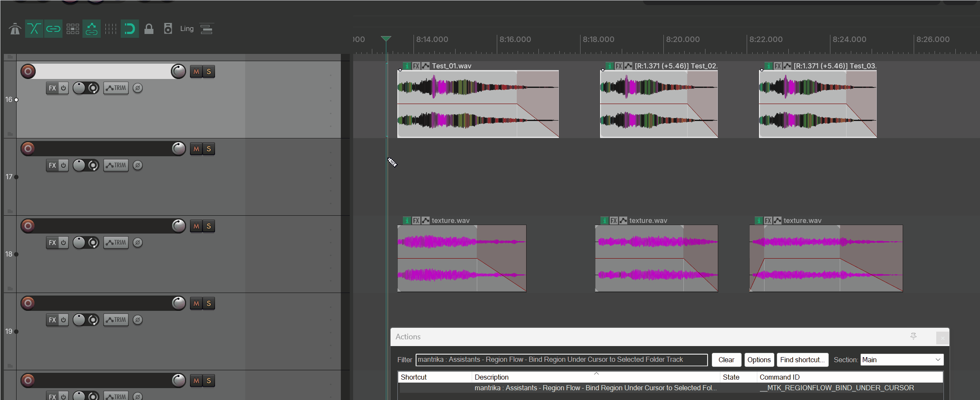Click the Find shortcut... button
Screen dimensions: 980x400
(802, 360)
